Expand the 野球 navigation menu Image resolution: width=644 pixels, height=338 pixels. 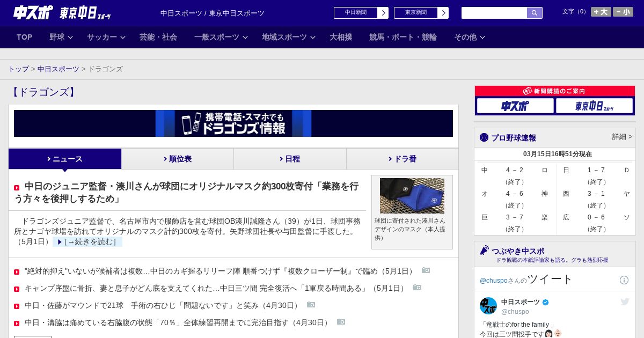pos(61,37)
